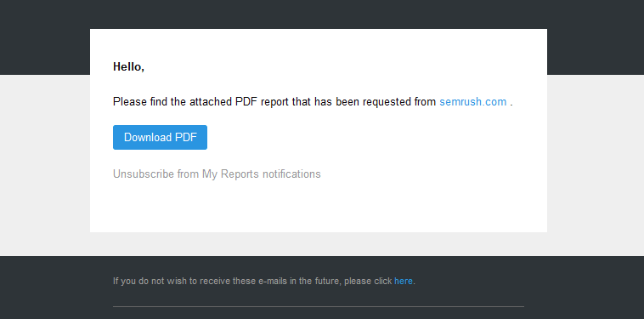Screen dimensions: 644x319
Task: Click the word 'report' in the message body
Action: (274, 102)
